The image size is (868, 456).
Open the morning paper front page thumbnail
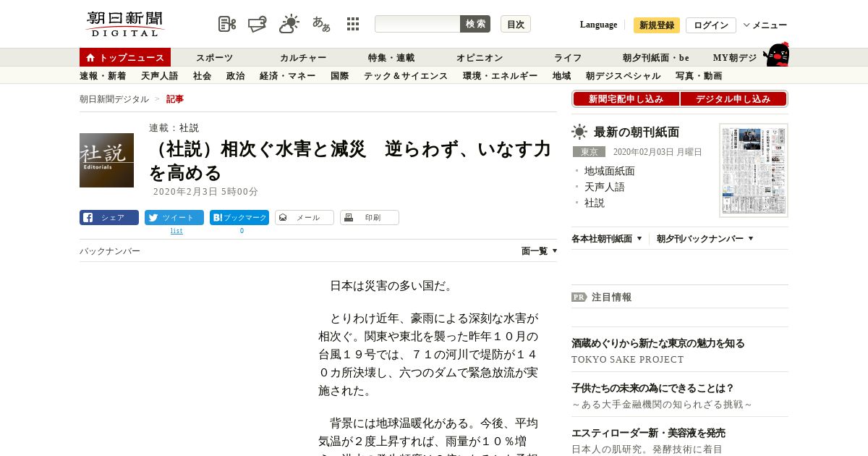coord(754,170)
